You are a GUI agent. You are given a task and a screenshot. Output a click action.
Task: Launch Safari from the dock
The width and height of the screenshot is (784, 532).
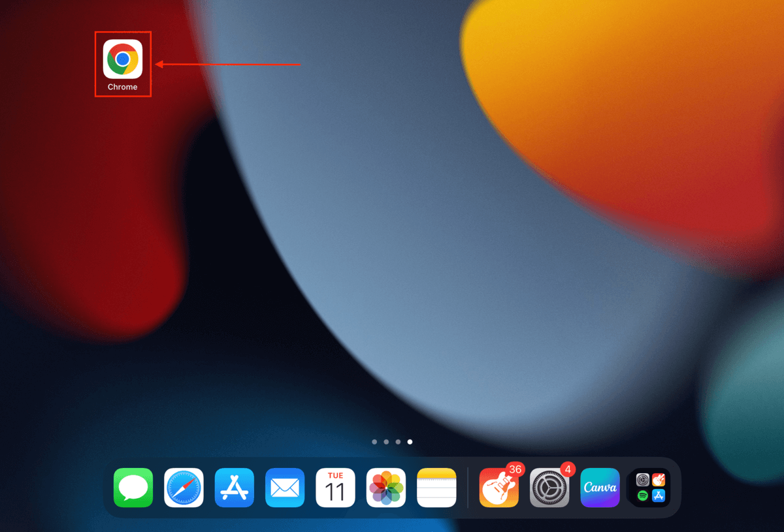tap(184, 487)
